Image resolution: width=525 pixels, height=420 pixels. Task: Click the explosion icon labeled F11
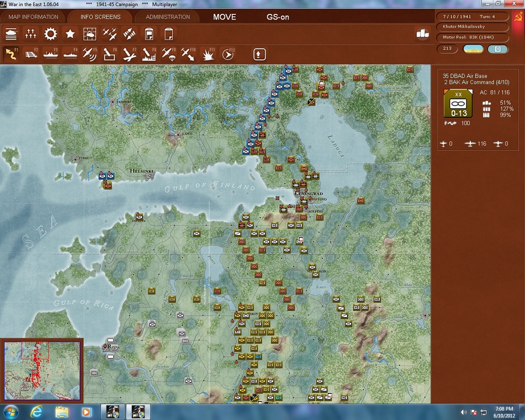pos(208,54)
